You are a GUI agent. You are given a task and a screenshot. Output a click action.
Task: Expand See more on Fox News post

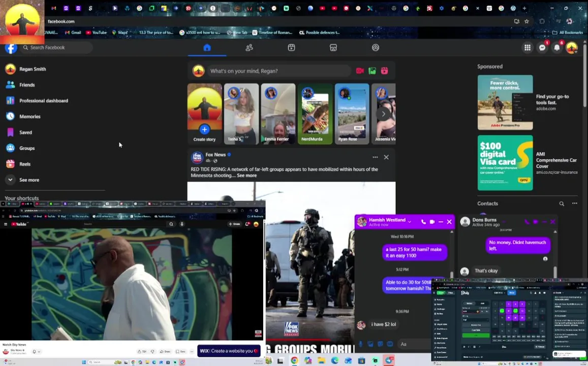tap(247, 175)
